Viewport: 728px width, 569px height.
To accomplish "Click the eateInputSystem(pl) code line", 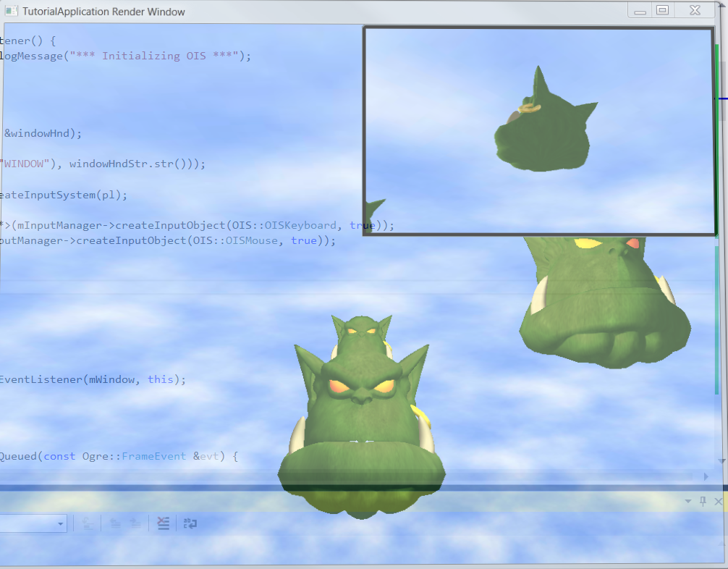I will pyautogui.click(x=63, y=195).
